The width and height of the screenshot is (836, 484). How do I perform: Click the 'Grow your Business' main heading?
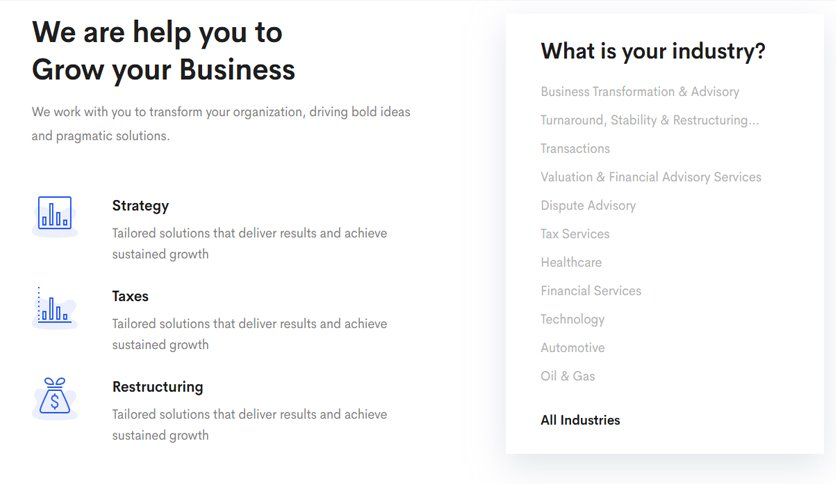[163, 70]
